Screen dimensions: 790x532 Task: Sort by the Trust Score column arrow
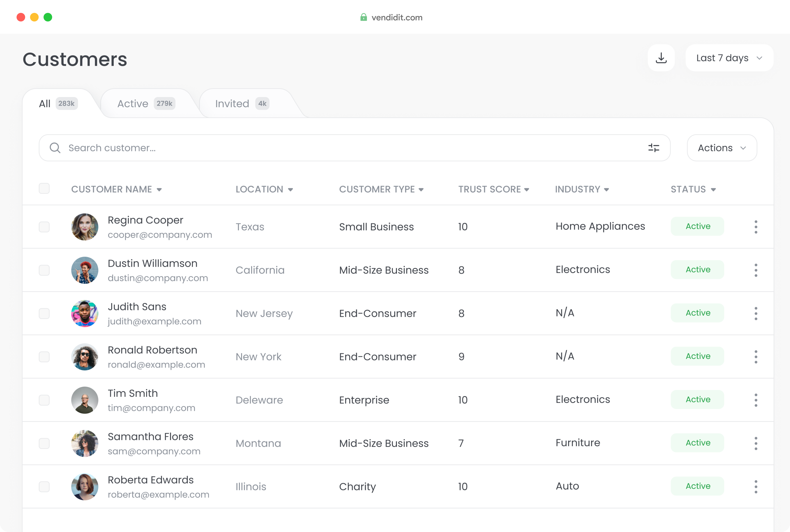tap(526, 190)
